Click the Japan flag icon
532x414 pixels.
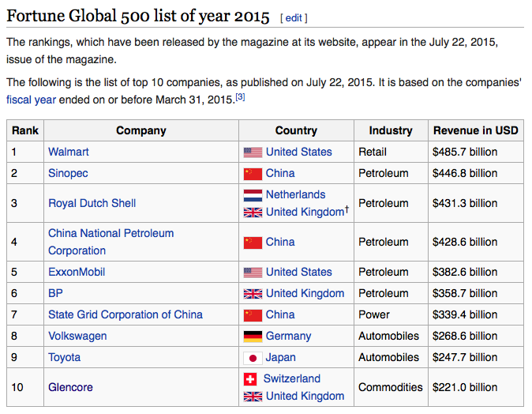tap(253, 358)
